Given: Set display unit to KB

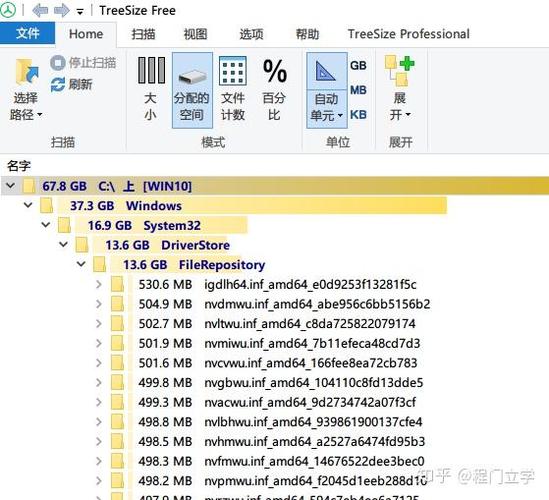Looking at the screenshot, I should 358,114.
